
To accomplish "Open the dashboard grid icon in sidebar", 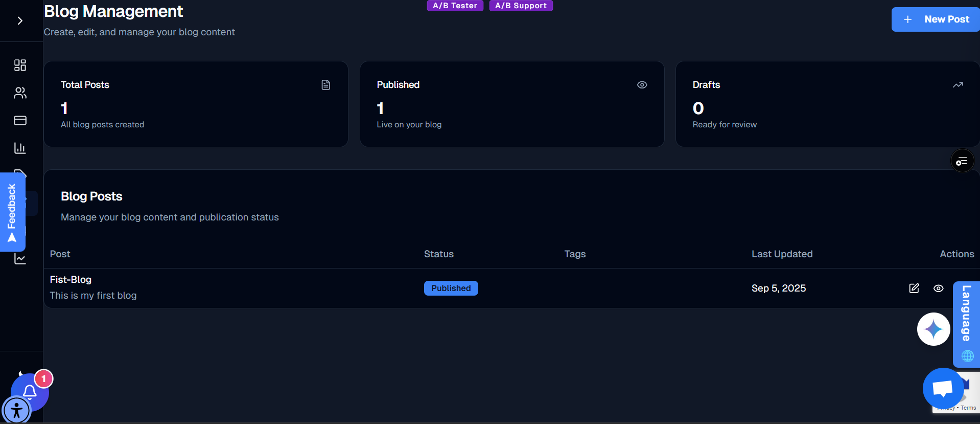I will click(x=20, y=65).
